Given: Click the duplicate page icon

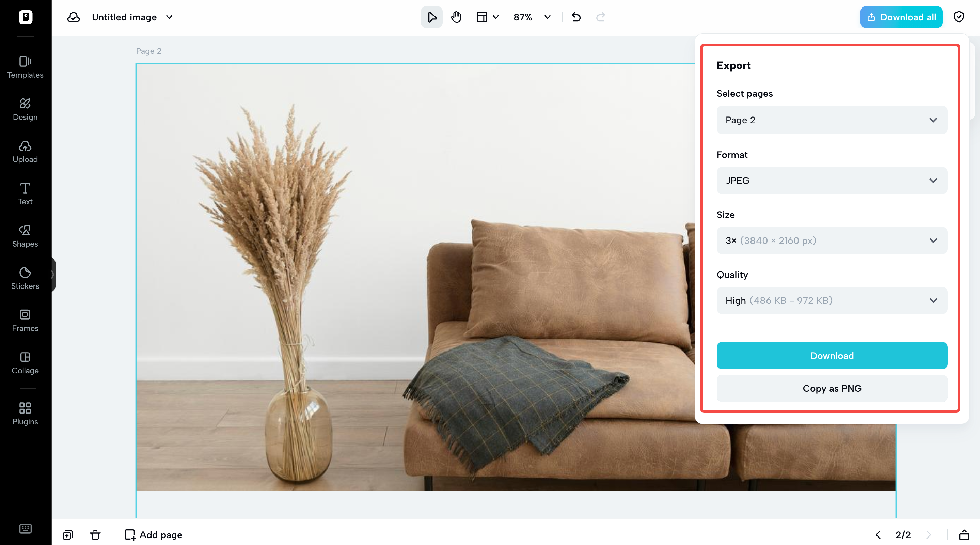Looking at the screenshot, I should pyautogui.click(x=68, y=535).
